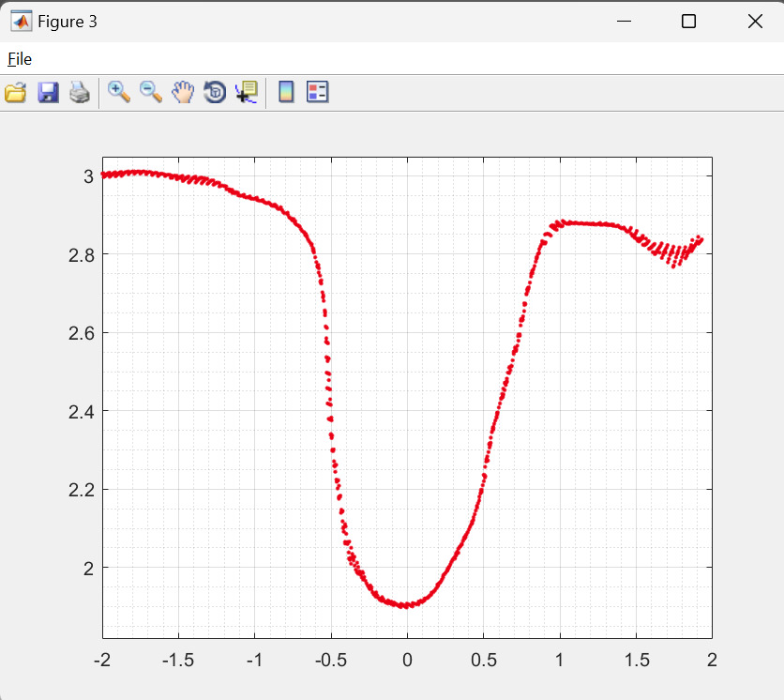Click the "Figure 3" title text

point(68,22)
